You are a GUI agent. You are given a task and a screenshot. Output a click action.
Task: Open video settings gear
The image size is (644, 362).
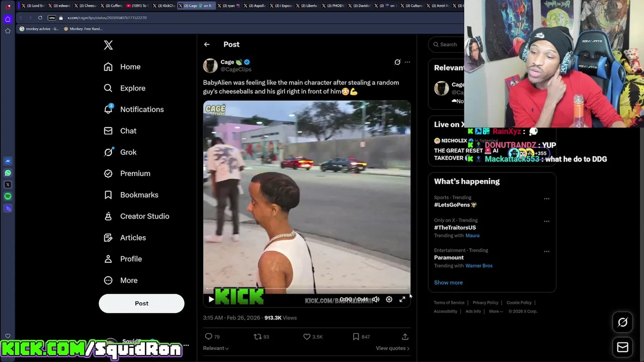pyautogui.click(x=389, y=299)
